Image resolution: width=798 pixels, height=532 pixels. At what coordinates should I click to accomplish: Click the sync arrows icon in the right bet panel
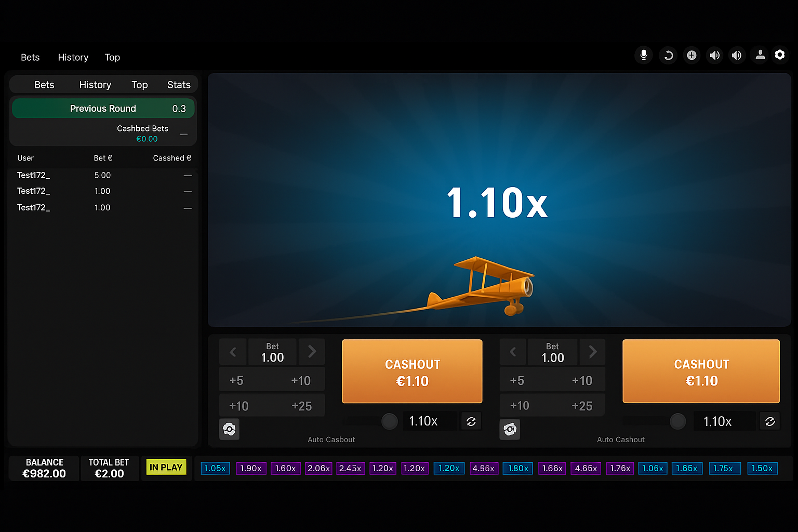click(770, 421)
